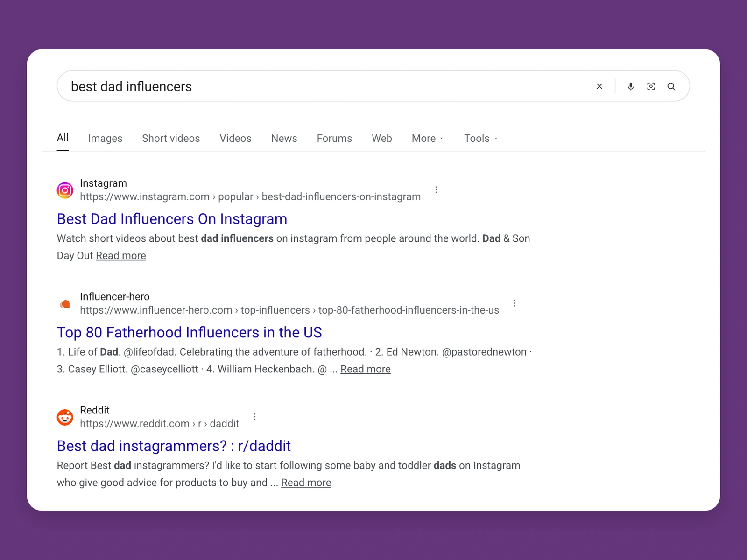Click the 'Influencer-hero' site name

[x=115, y=296]
